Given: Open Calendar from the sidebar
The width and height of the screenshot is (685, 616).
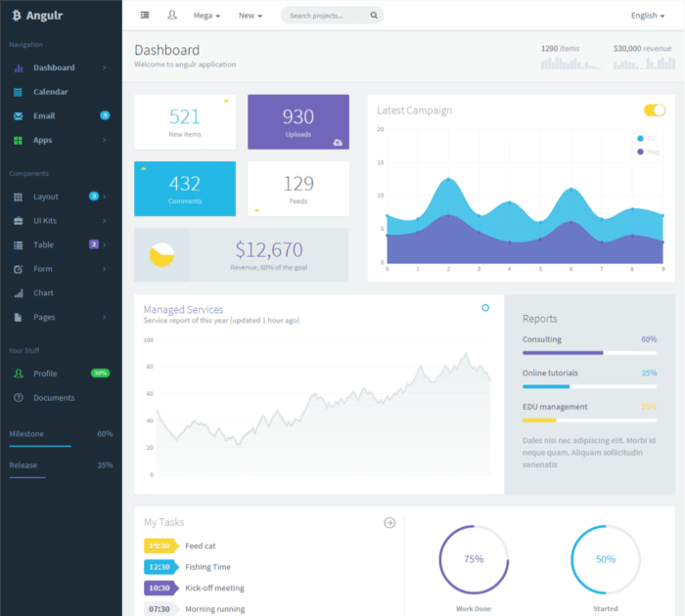Looking at the screenshot, I should tap(50, 92).
